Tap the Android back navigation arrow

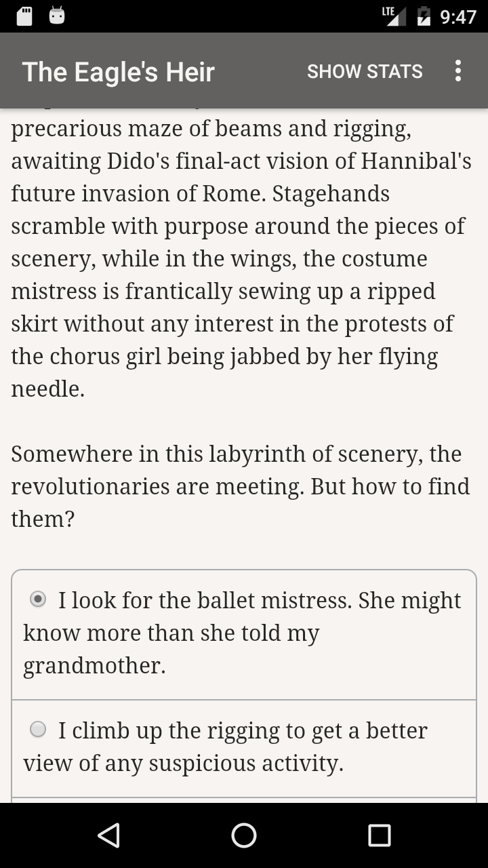click(108, 835)
